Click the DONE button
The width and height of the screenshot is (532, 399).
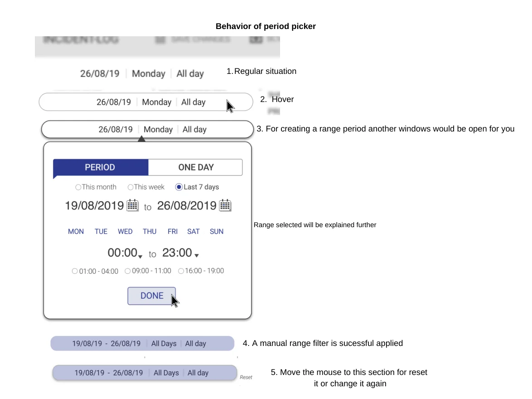coord(152,296)
